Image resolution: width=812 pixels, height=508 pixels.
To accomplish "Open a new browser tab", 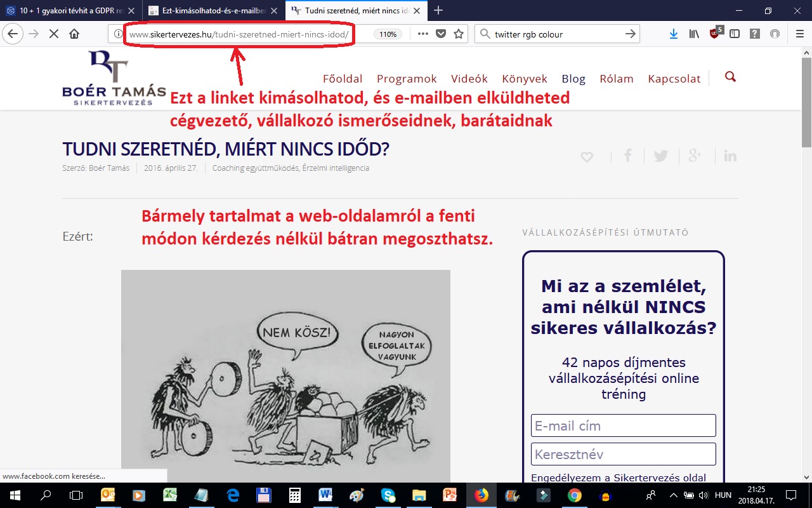I will (438, 10).
